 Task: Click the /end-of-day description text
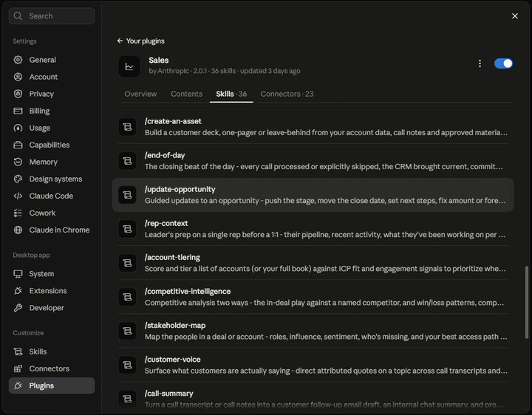pyautogui.click(x=324, y=166)
